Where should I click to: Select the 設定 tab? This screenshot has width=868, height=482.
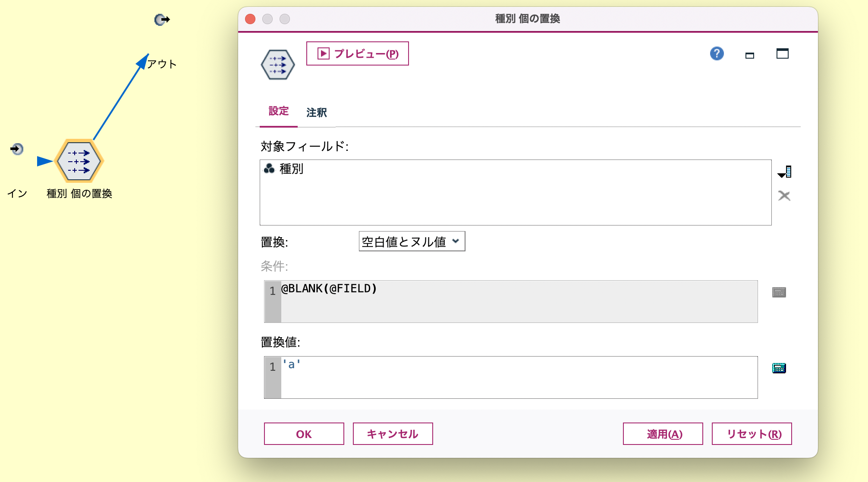point(277,112)
